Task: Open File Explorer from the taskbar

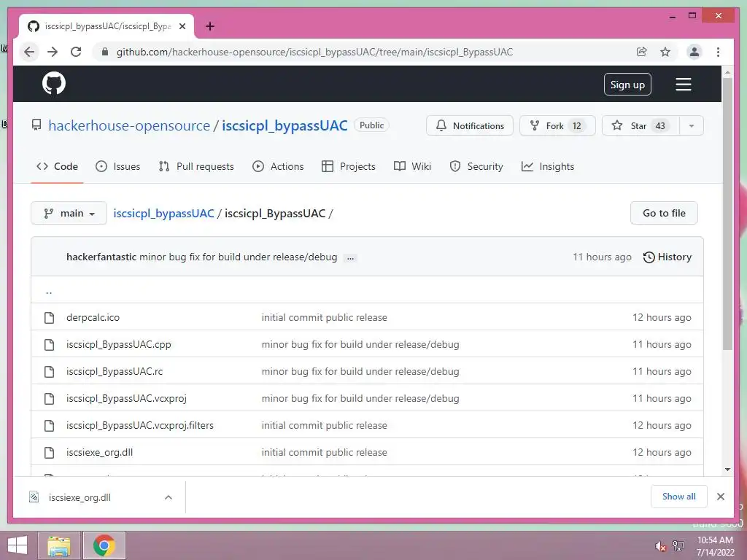Action: [x=59, y=545]
